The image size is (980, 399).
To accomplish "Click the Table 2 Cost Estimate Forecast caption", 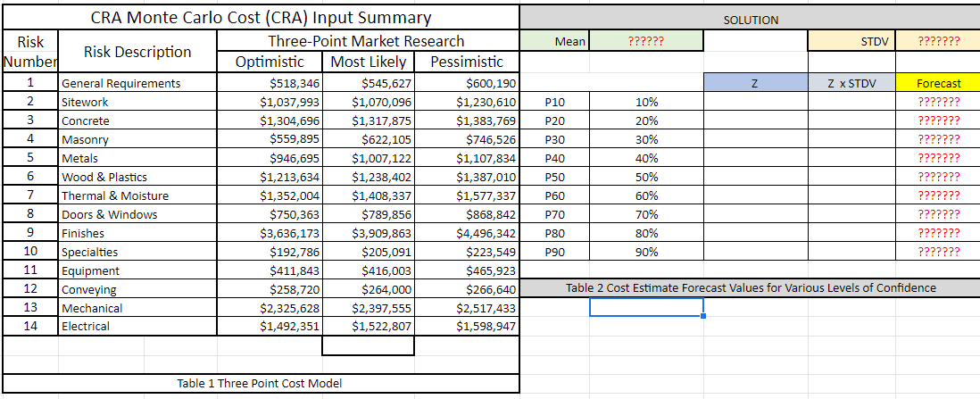I will [x=750, y=287].
